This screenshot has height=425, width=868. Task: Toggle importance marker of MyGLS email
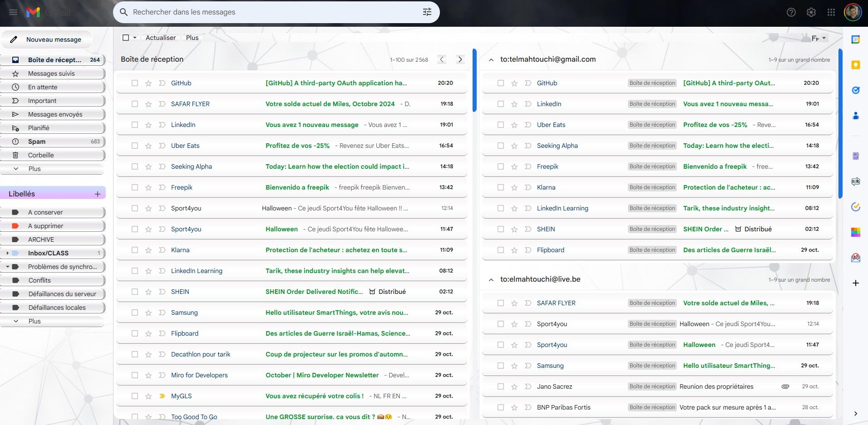click(x=162, y=396)
